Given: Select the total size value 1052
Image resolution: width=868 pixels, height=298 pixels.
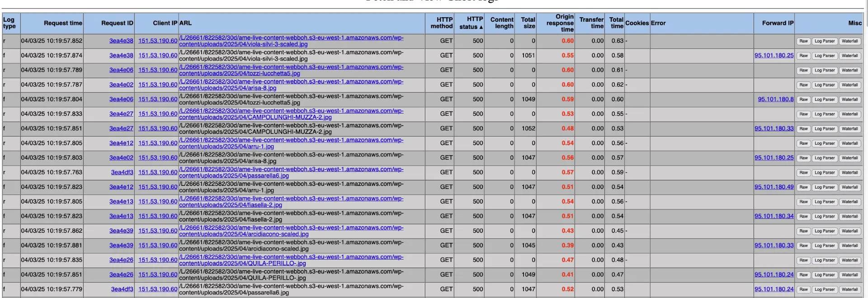Looking at the screenshot, I should (528, 128).
